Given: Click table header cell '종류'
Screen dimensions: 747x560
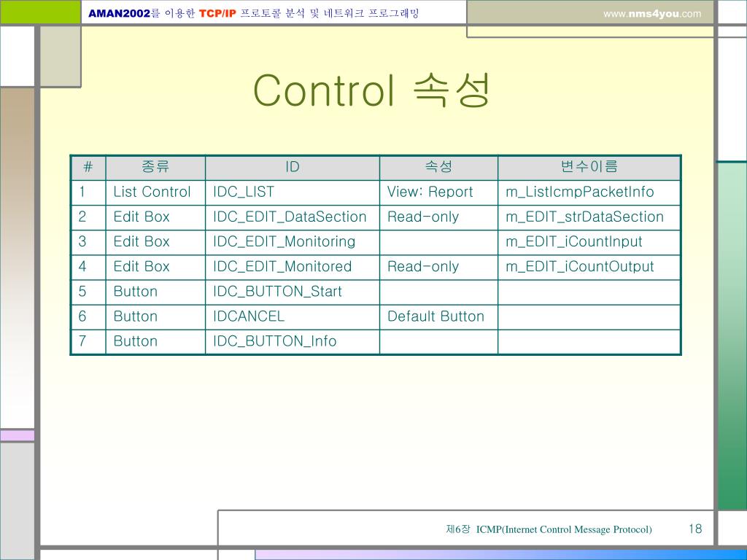Looking at the screenshot, I should [155, 167].
